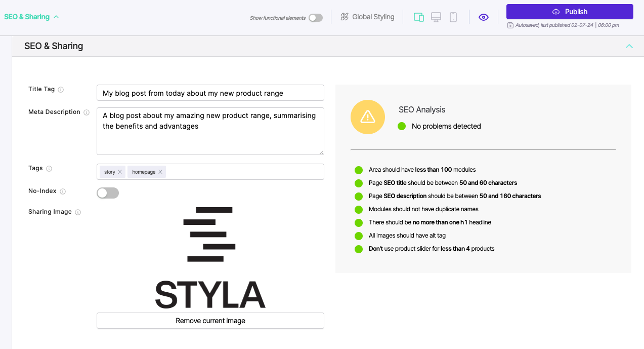Screen dimensions: 644x349
Task: Click Remove current image button
Action: pos(210,321)
